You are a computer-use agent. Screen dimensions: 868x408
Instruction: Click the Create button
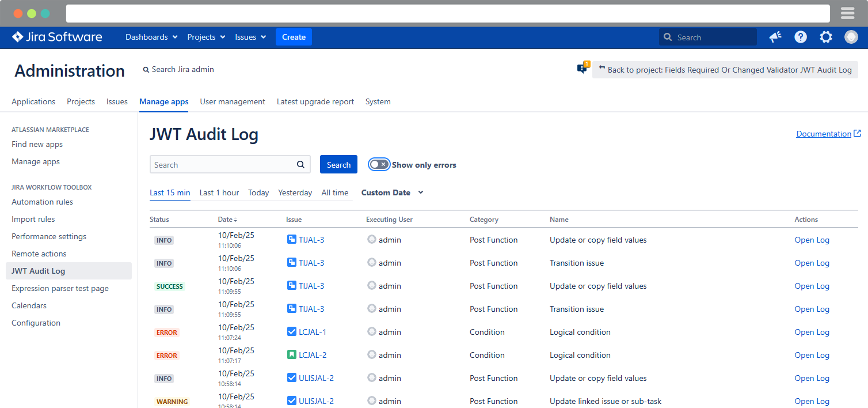294,37
